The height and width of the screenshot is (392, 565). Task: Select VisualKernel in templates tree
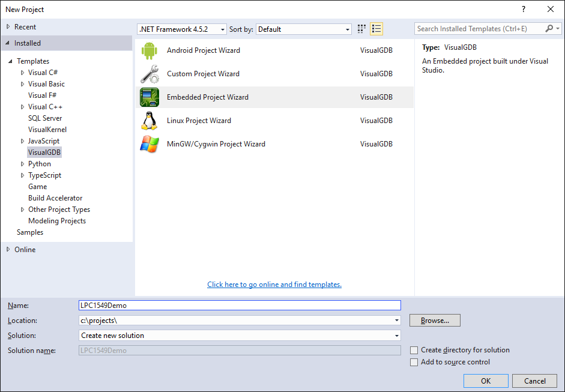[x=47, y=130]
